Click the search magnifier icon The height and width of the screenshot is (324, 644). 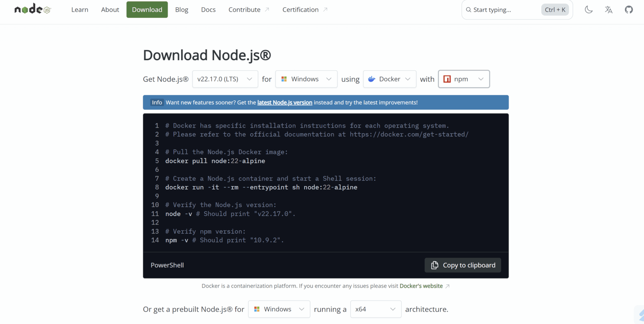[468, 10]
